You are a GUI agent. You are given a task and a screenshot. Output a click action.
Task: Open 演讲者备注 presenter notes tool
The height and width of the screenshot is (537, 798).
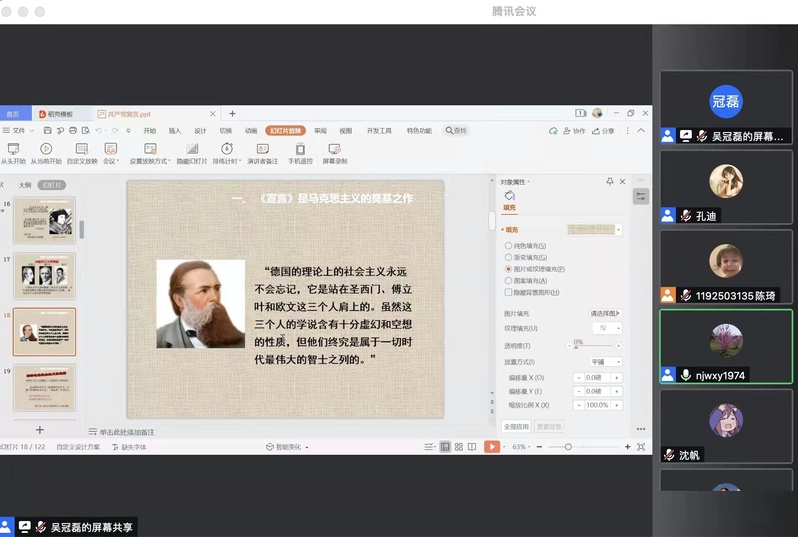[x=262, y=149]
